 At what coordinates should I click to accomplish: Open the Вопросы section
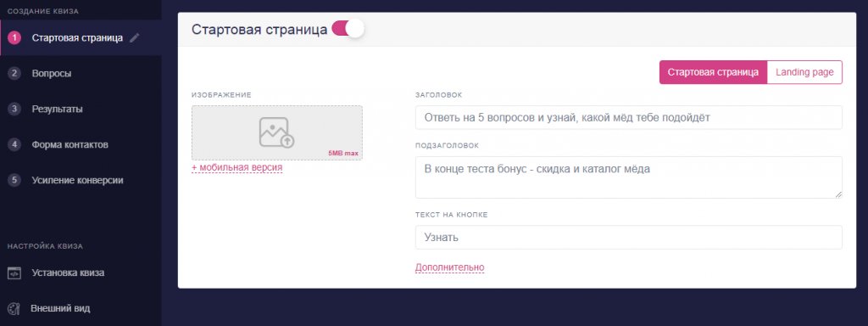(x=52, y=73)
